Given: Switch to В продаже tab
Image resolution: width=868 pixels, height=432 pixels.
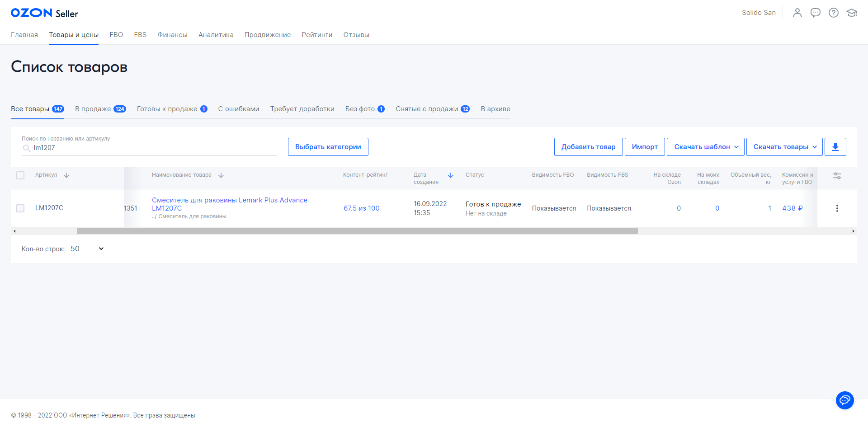Looking at the screenshot, I should pyautogui.click(x=100, y=109).
